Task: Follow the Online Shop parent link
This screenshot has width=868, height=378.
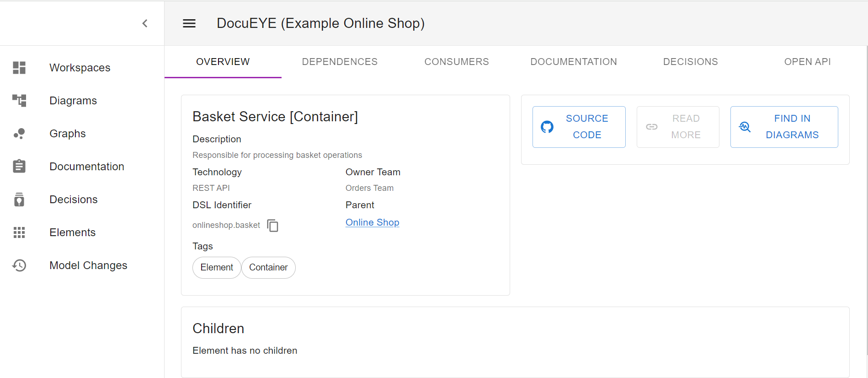Action: click(372, 222)
